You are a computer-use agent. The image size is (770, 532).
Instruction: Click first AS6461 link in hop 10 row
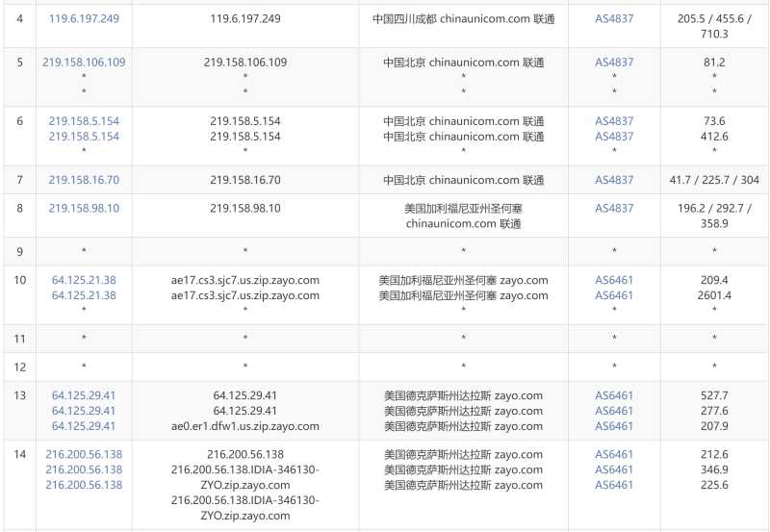coord(614,280)
